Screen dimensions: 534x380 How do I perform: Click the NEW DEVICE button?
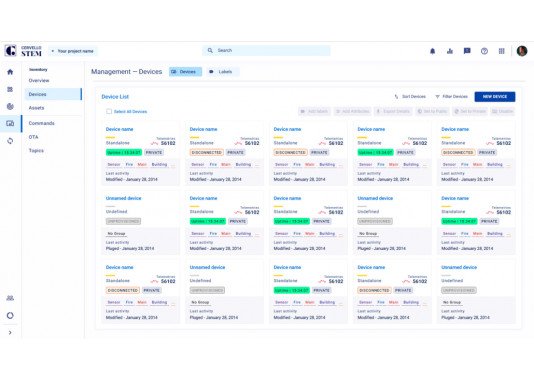(495, 97)
